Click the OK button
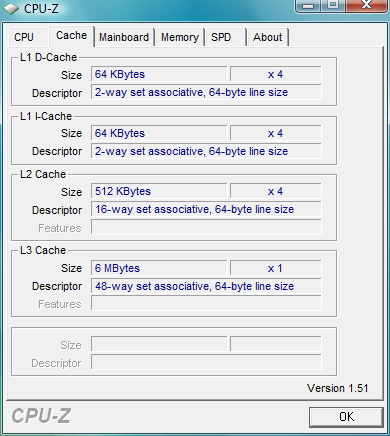The width and height of the screenshot is (390, 436). [346, 417]
